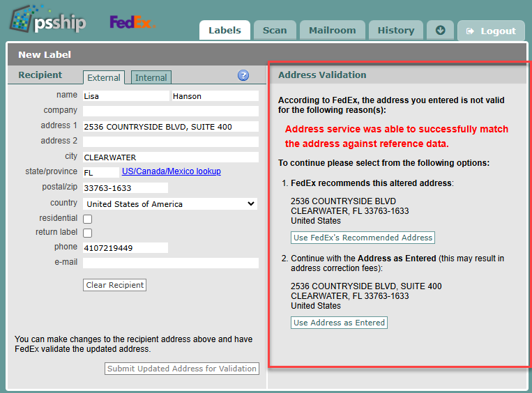
Task: Enable the return label checkbox
Action: [x=88, y=233]
